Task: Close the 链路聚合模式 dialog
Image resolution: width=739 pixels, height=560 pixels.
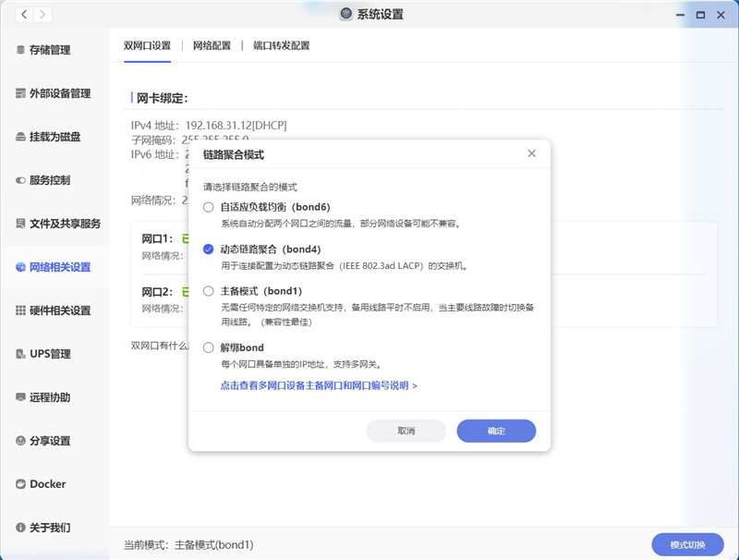Action: click(x=531, y=153)
